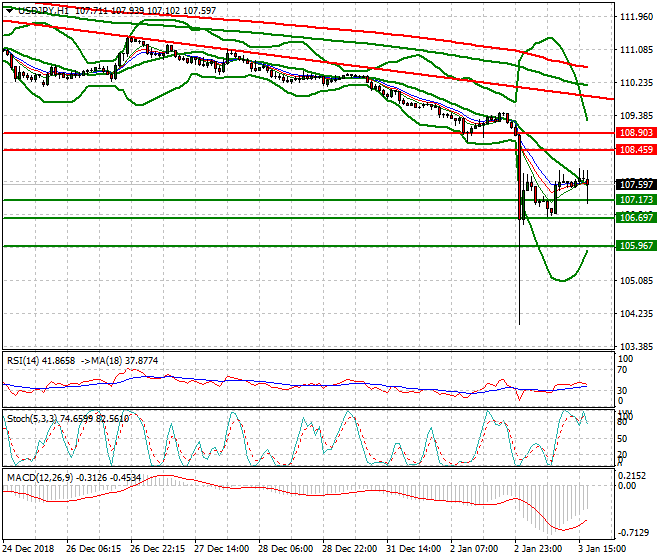Screen dimensions: 660x560
Task: Click the 105.085 price scale value
Action: 636,280
